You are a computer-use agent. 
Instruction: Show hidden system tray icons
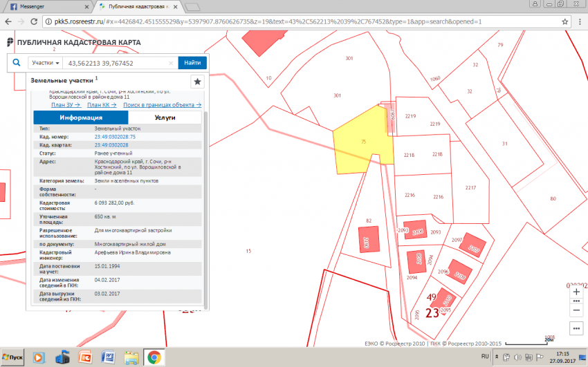coord(498,357)
